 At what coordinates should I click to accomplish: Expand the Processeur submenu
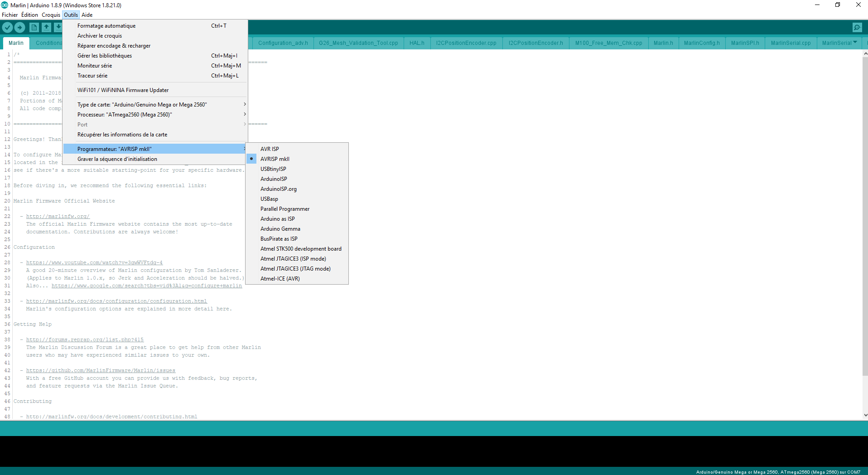pos(155,115)
